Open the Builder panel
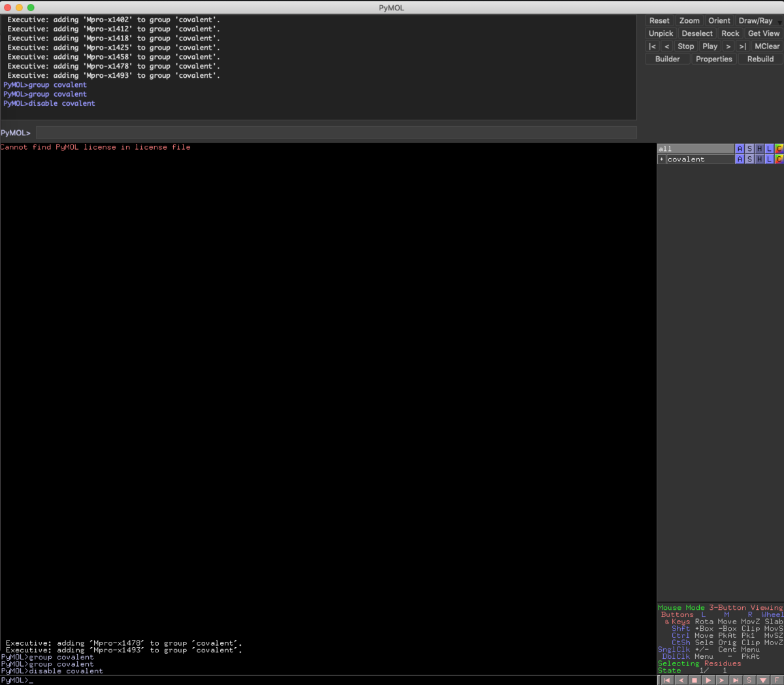The height and width of the screenshot is (685, 784). pyautogui.click(x=668, y=59)
